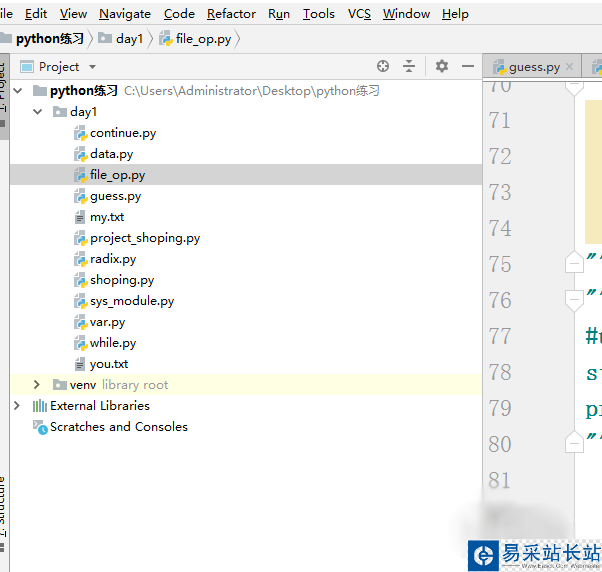Click the radix.py file icon
The width and height of the screenshot is (602, 572).
[x=80, y=259]
